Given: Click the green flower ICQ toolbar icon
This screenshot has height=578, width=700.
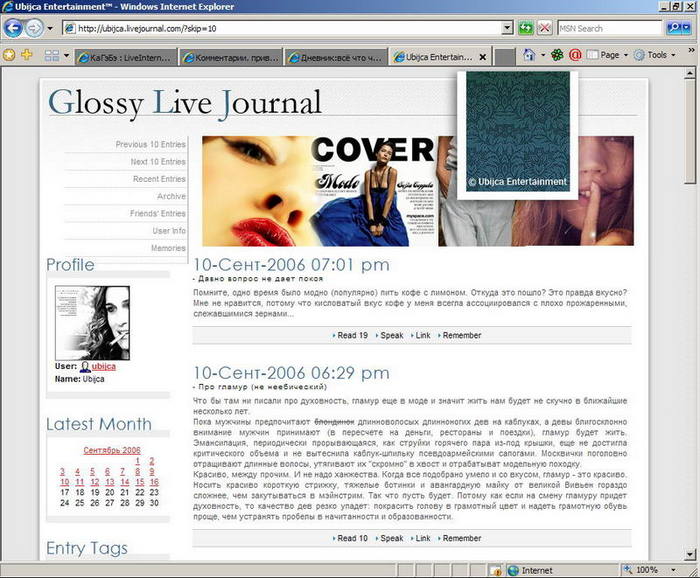Looking at the screenshot, I should tap(557, 55).
